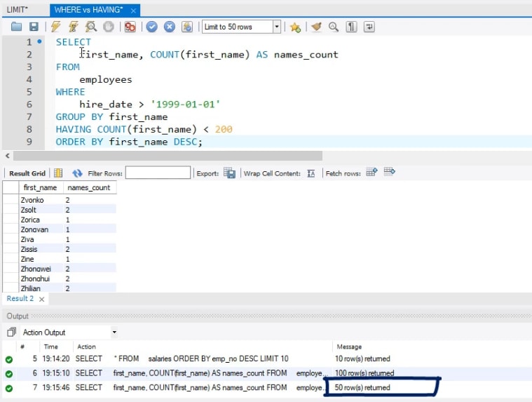Execute the query with the lightning bolt icon
The image size is (532, 402).
(55, 27)
